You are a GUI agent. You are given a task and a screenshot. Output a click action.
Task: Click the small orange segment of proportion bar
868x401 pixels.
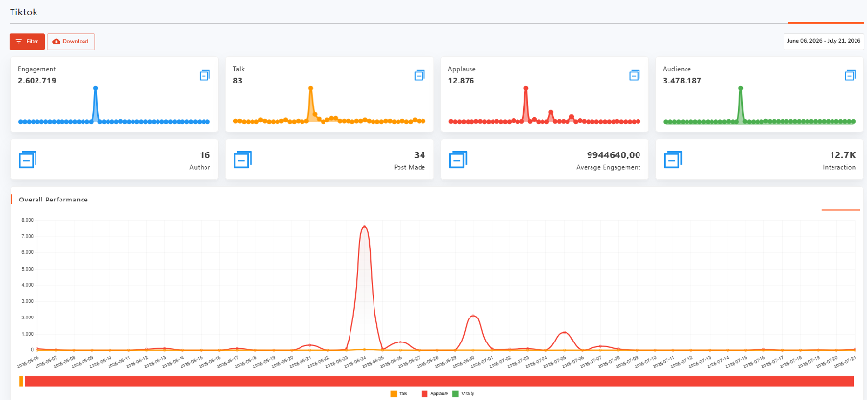coord(21,381)
